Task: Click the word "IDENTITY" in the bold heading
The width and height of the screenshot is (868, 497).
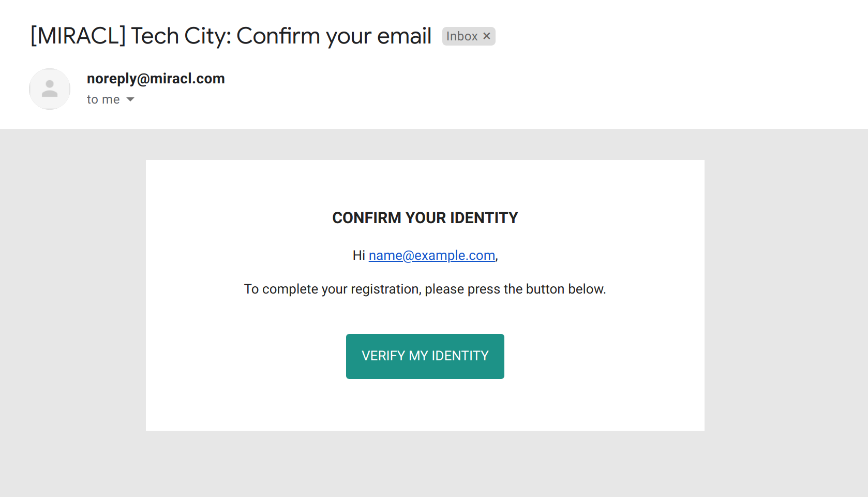Action: [484, 218]
